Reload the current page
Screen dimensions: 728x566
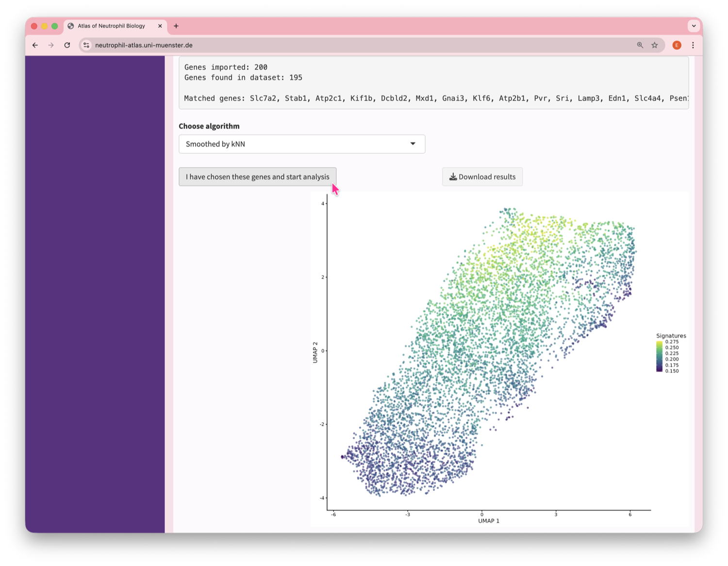[67, 45]
